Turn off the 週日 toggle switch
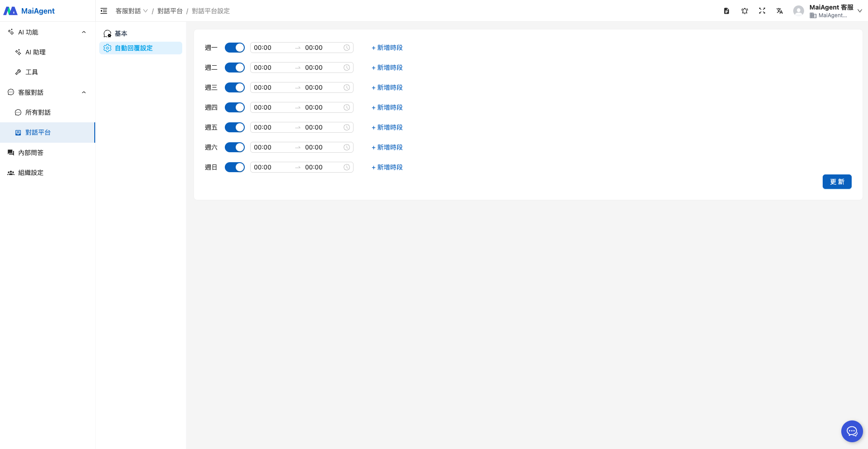The width and height of the screenshot is (868, 449). click(234, 167)
